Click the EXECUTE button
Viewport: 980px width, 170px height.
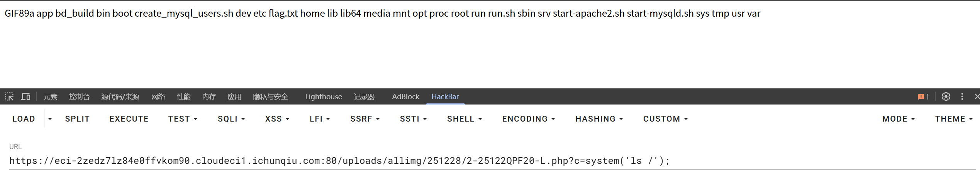pos(129,119)
